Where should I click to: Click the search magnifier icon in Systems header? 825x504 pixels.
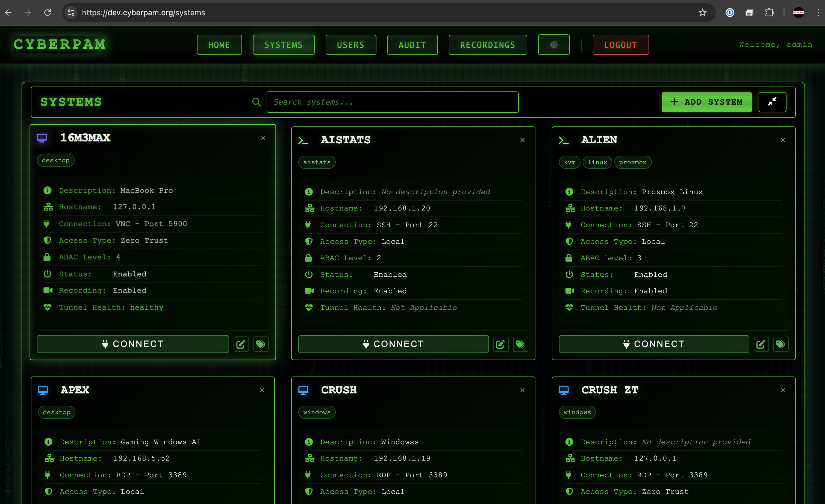[x=257, y=102]
